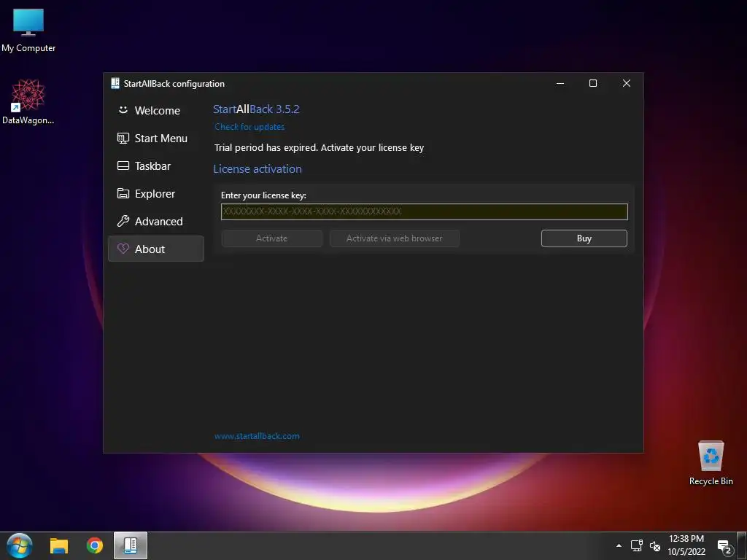
Task: Click the Activate button
Action: click(271, 238)
